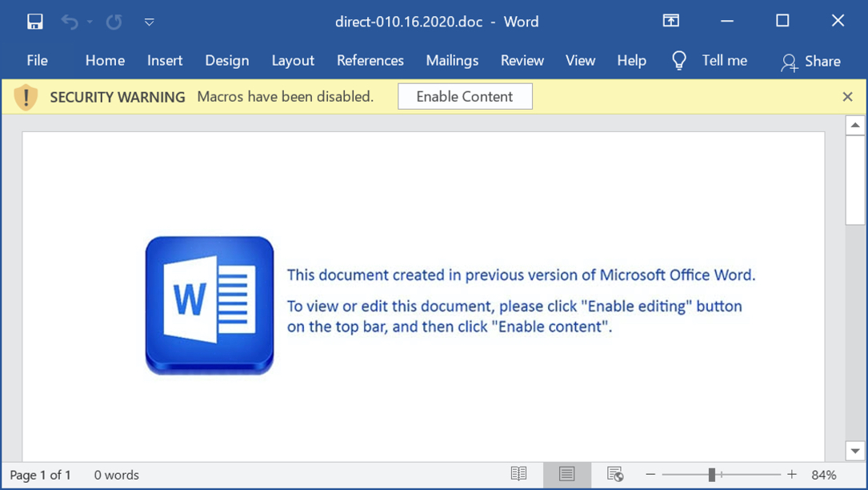
Task: Click the Tell me lightbulb icon
Action: tap(678, 60)
